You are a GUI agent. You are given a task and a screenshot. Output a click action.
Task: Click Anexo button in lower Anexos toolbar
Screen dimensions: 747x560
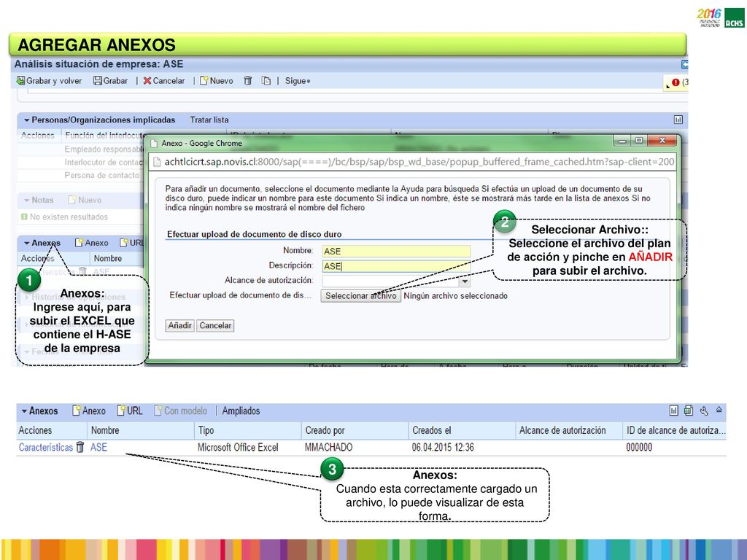88,411
